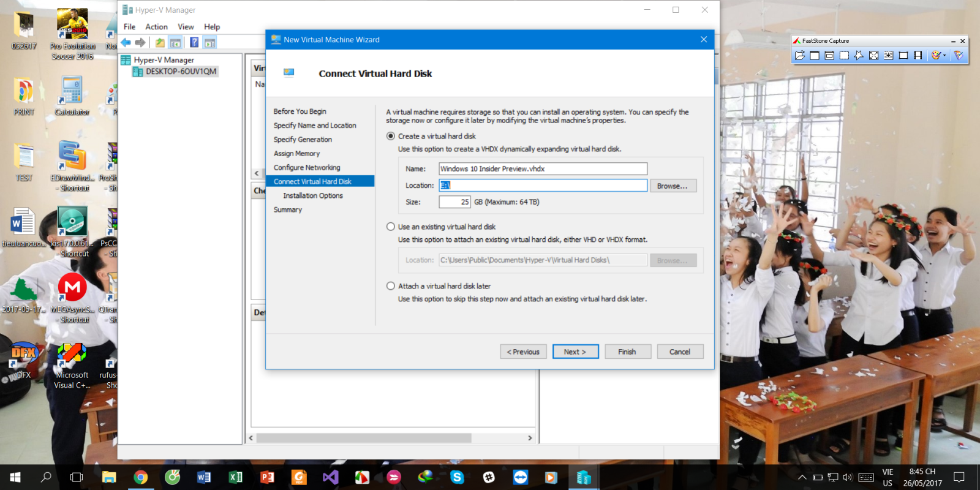Open the Action menu
The height and width of the screenshot is (490, 980).
tap(156, 26)
